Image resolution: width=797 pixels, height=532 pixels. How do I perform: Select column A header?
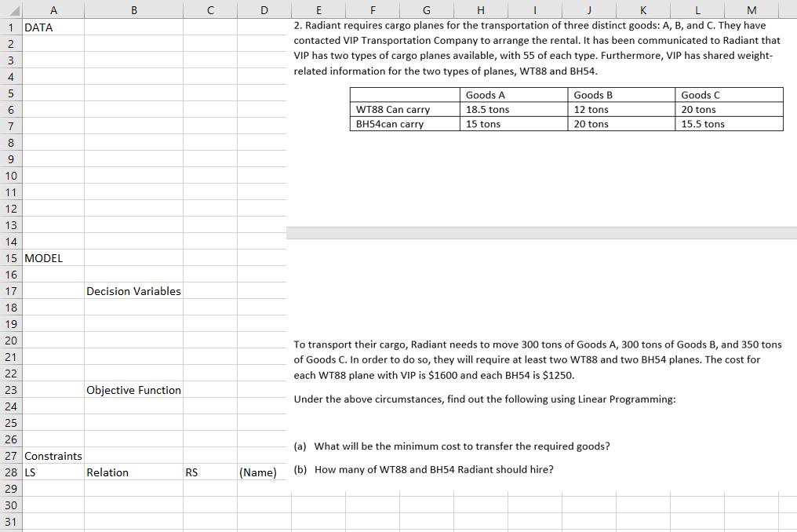53,9
